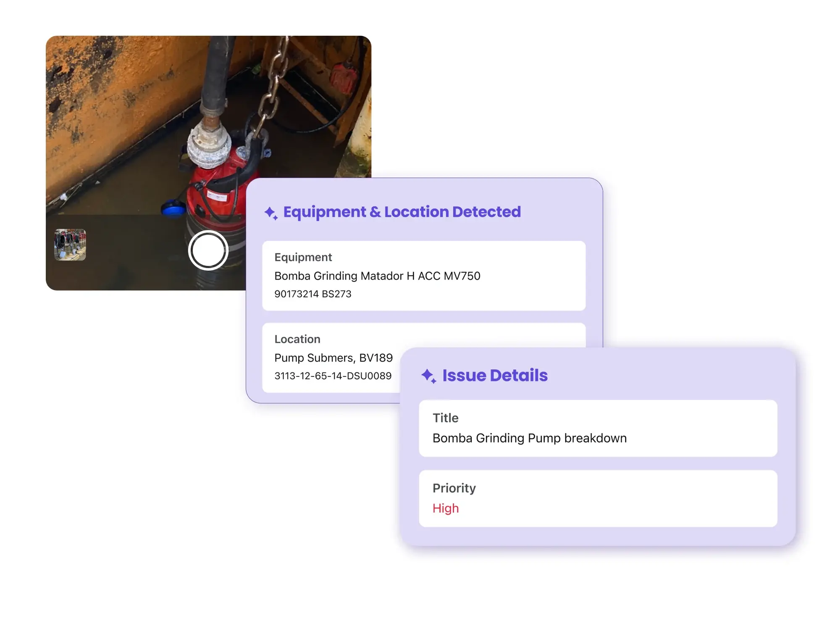This screenshot has width=840, height=626.
Task: Click the 'Location' field label
Action: 297,339
